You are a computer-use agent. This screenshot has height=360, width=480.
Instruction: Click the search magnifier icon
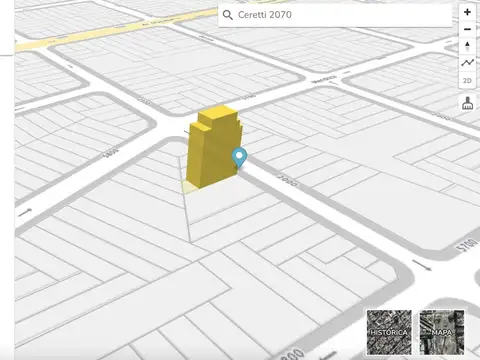click(228, 15)
